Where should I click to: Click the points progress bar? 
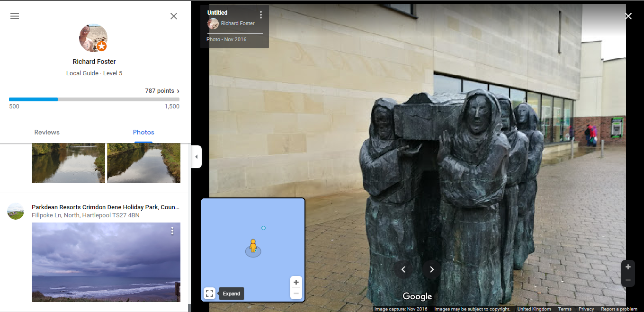pos(94,99)
